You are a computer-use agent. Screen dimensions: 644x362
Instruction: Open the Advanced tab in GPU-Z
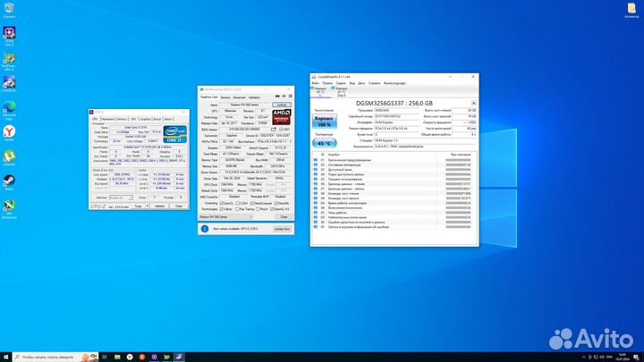[x=239, y=97]
